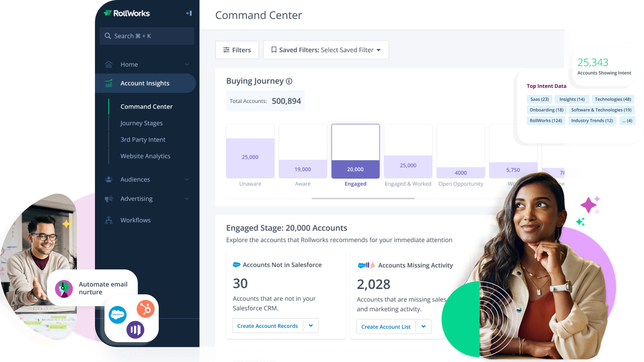The height and width of the screenshot is (362, 644).
Task: Click Create Account Records button
Action: (268, 326)
